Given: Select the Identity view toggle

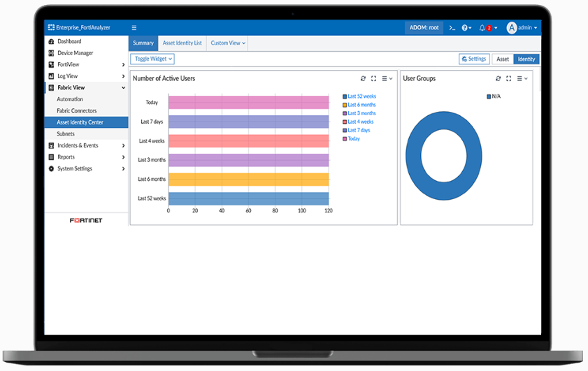Looking at the screenshot, I should coord(526,59).
